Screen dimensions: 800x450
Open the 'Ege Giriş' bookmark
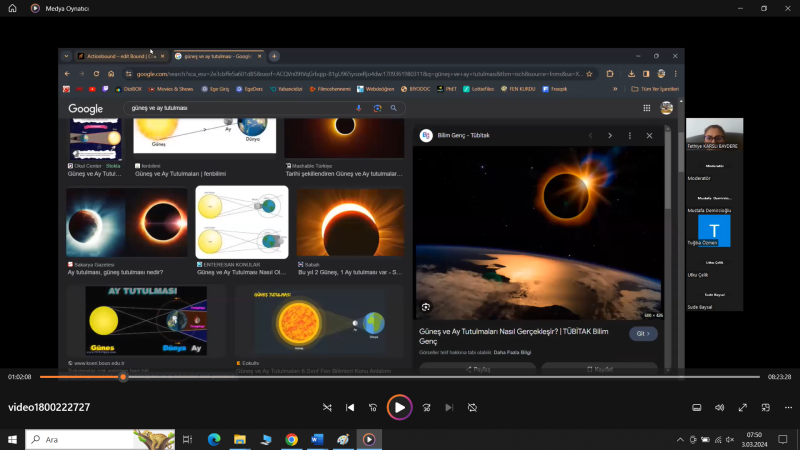coord(215,89)
